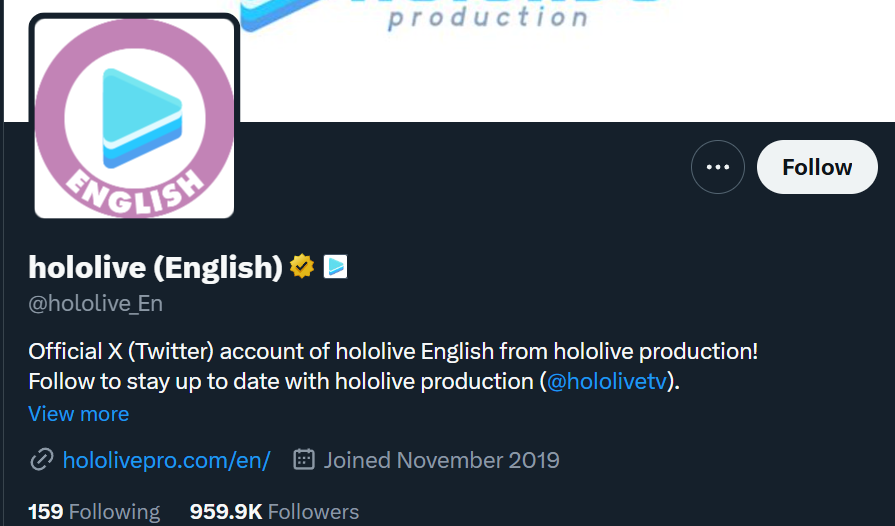The width and height of the screenshot is (895, 526).
Task: Click the bio line starting "Official X"
Action: [393, 352]
